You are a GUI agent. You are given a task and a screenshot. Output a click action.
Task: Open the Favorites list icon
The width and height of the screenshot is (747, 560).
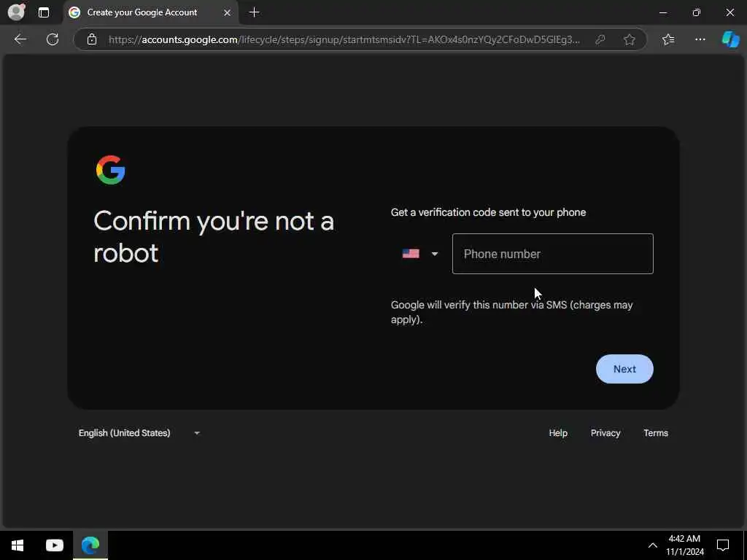pos(668,39)
